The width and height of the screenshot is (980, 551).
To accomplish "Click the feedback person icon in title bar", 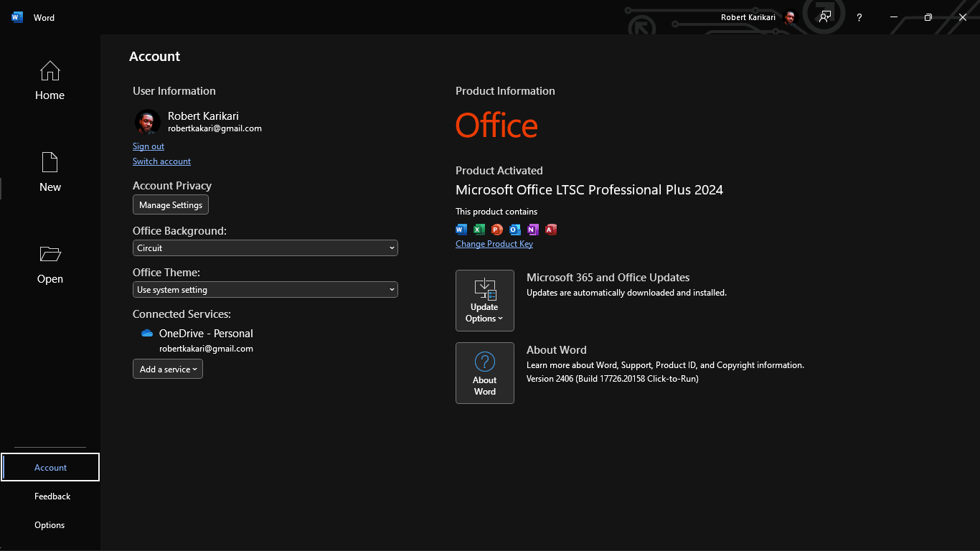I will pos(825,17).
